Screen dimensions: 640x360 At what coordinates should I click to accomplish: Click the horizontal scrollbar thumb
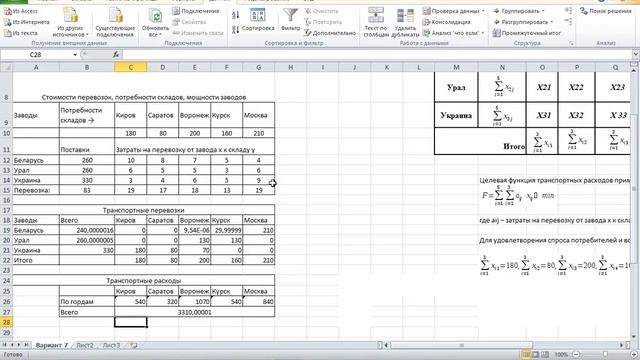(461, 345)
